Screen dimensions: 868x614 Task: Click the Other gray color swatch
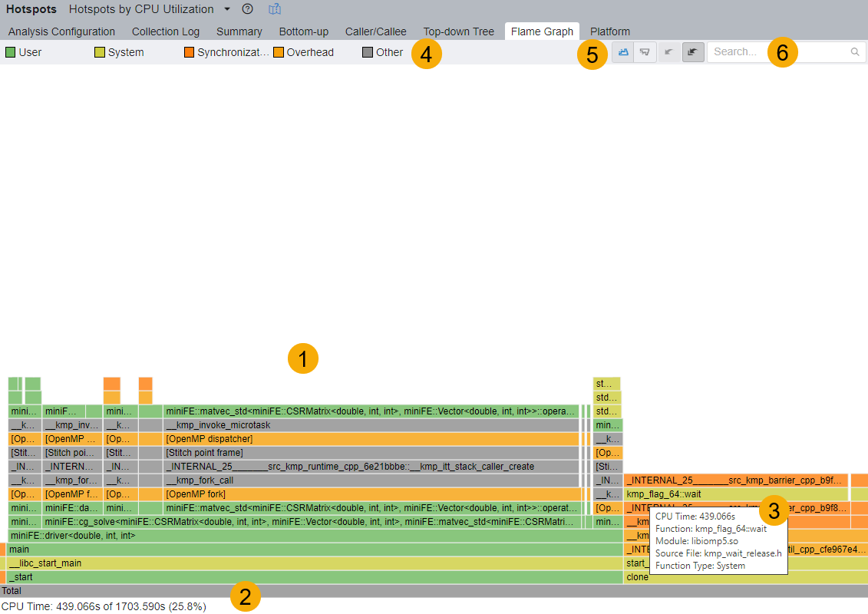coord(368,52)
